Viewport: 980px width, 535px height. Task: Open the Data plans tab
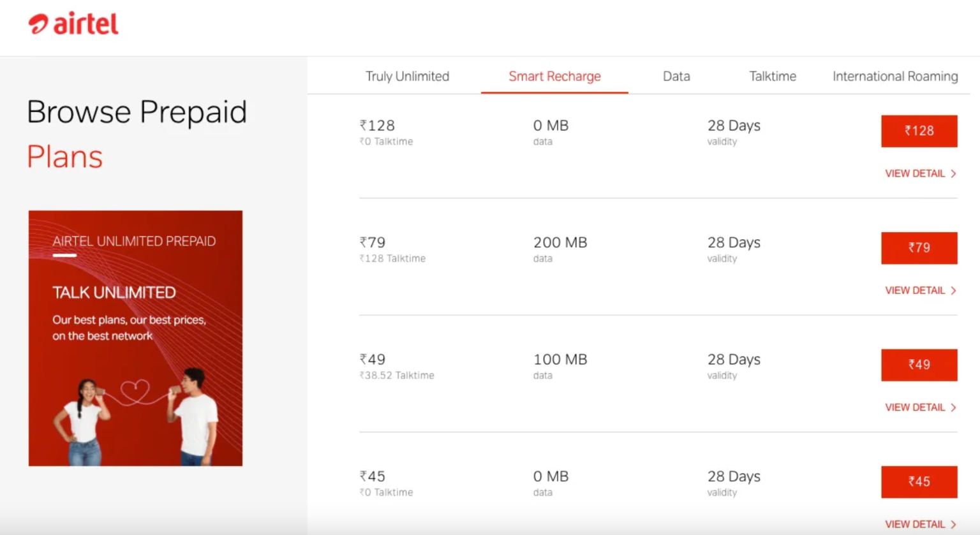click(676, 76)
